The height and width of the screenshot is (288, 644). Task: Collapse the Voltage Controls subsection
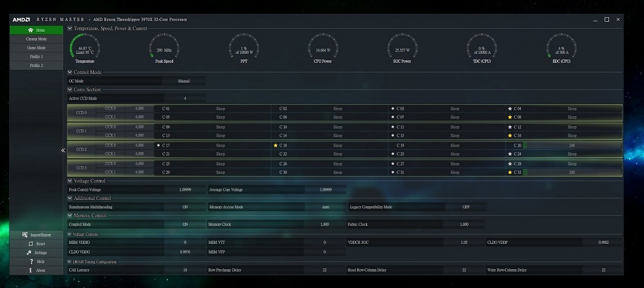[x=70, y=234]
